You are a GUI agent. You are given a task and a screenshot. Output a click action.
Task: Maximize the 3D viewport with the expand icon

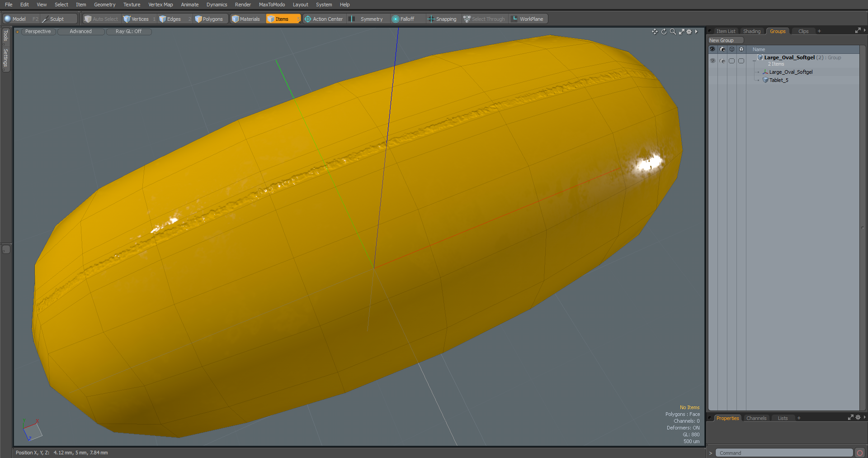pyautogui.click(x=681, y=32)
